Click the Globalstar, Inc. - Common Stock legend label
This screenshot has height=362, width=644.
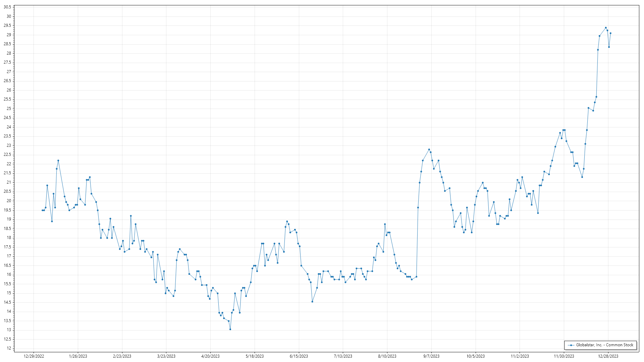[x=604, y=345]
